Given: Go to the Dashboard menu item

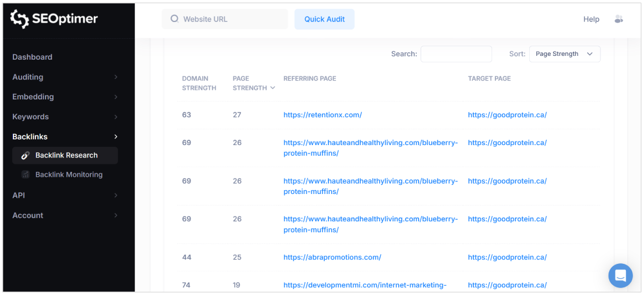Looking at the screenshot, I should pyautogui.click(x=32, y=57).
